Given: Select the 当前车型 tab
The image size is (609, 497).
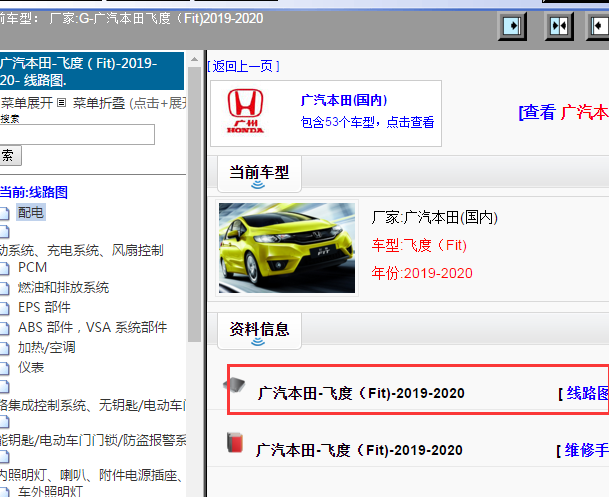Looking at the screenshot, I should pyautogui.click(x=259, y=174).
